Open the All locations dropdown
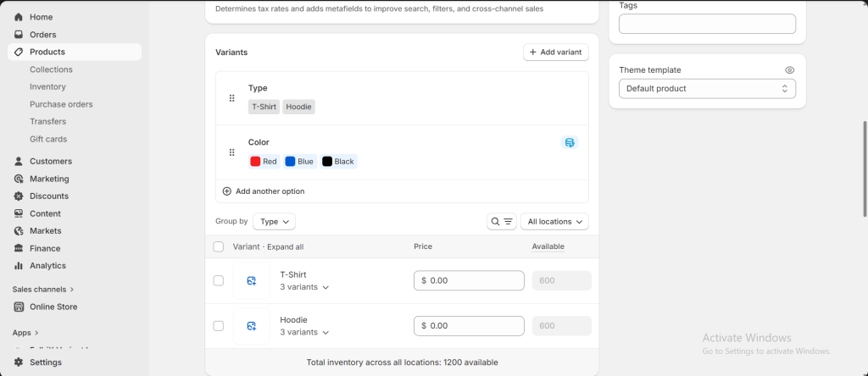The image size is (868, 376). click(554, 222)
